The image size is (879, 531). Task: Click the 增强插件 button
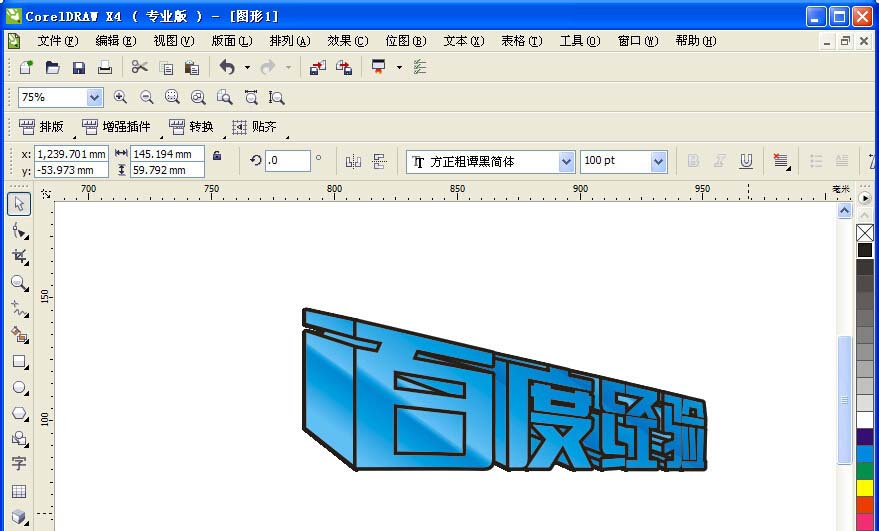click(117, 127)
